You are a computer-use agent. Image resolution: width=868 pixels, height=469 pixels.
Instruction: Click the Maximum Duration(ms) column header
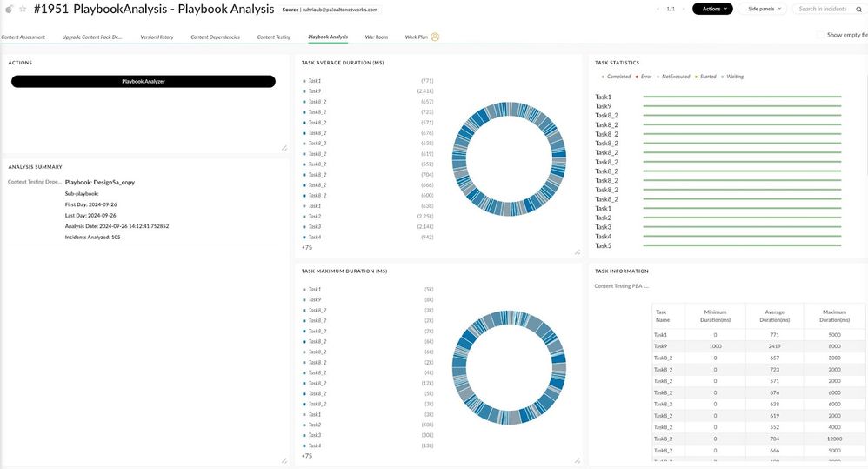tap(834, 316)
